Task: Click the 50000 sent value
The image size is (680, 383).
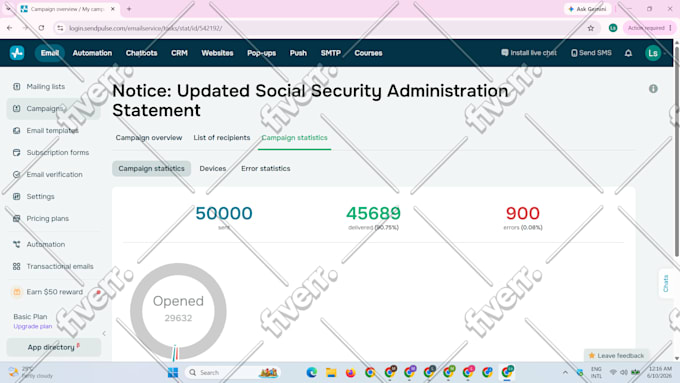Action: click(x=224, y=213)
